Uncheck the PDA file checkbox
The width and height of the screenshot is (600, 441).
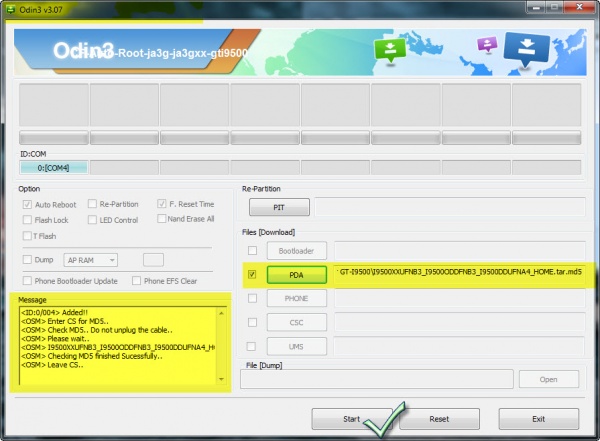coord(252,274)
